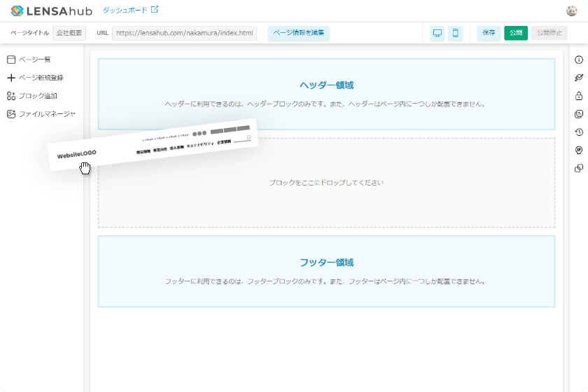This screenshot has height=392, width=588.
Task: Open the lock settings icon
Action: coord(578,96)
